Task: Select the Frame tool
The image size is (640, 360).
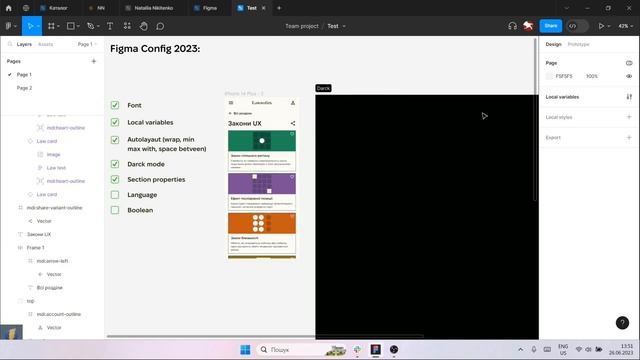Action: pyautogui.click(x=51, y=26)
